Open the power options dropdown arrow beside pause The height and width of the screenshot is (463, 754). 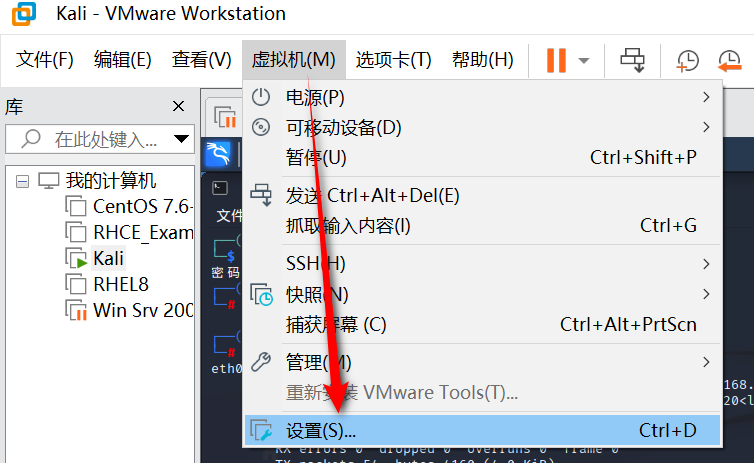[x=584, y=61]
